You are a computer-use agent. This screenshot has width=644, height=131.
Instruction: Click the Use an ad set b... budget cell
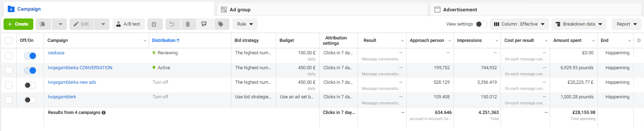297,97
